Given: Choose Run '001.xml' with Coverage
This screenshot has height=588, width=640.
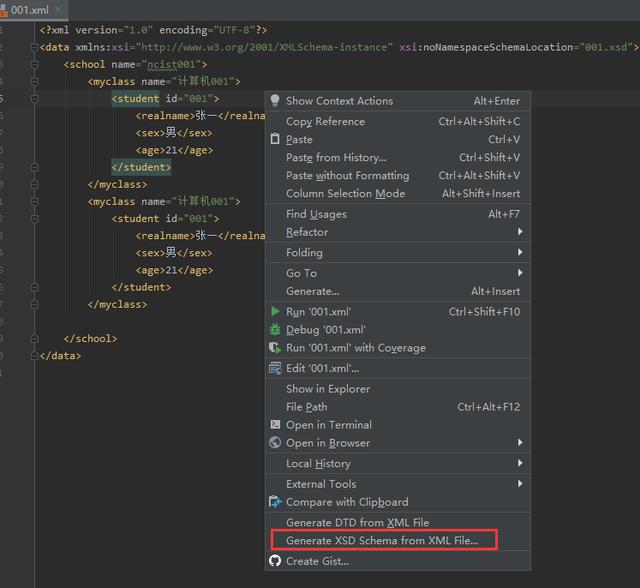Looking at the screenshot, I should click(398, 348).
